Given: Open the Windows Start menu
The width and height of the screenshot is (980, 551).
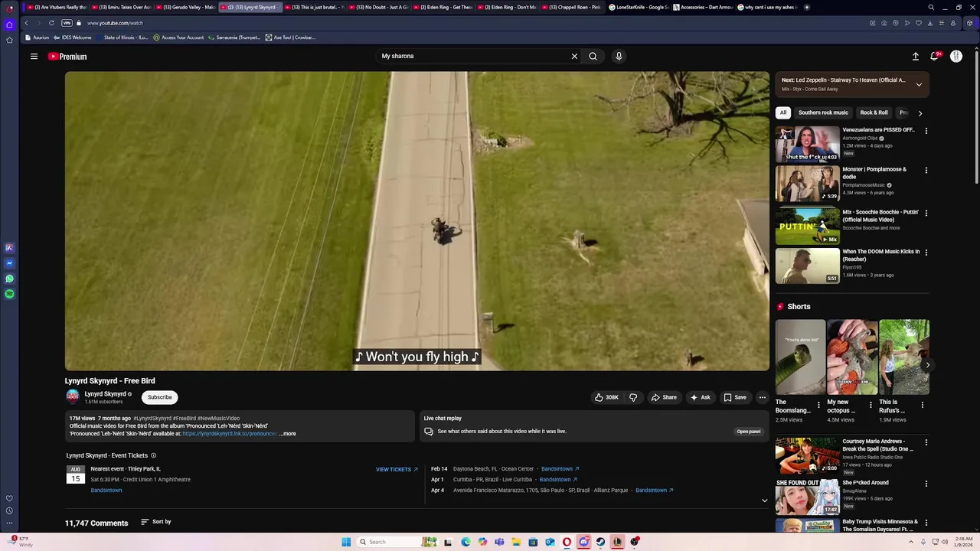Looking at the screenshot, I should (x=346, y=542).
